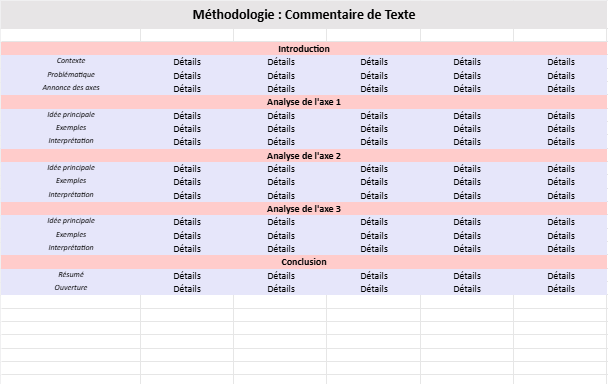Click 'Idée principale' under Analyse de l'axe 1
608x384 pixels.
click(x=71, y=115)
